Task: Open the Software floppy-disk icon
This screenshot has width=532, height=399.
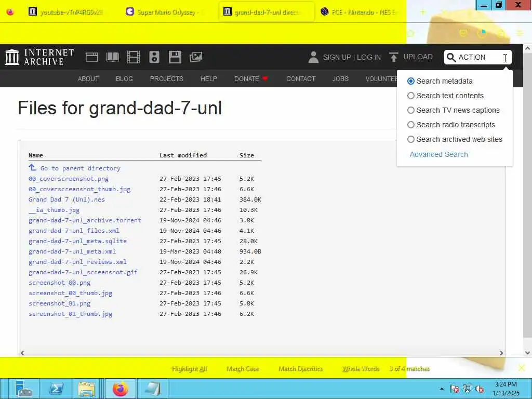Action: [175, 57]
